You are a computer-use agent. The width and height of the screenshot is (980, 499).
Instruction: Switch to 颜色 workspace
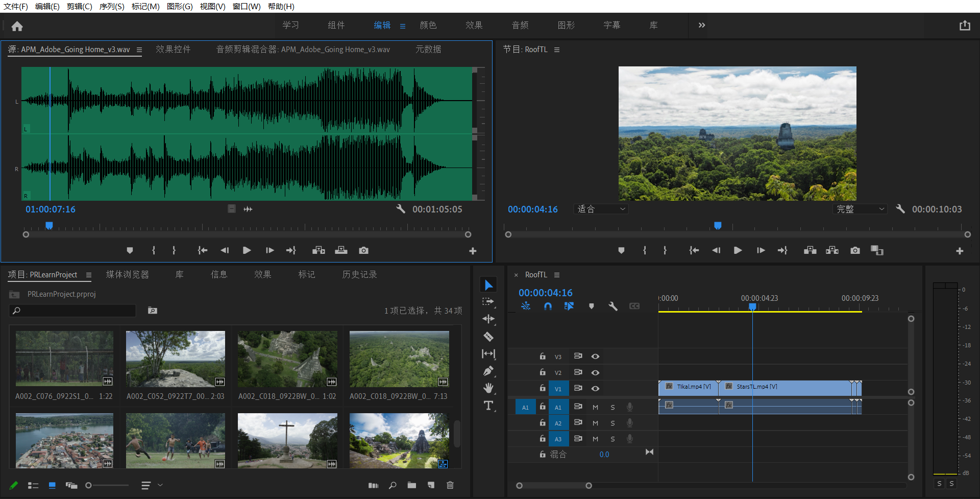(428, 25)
